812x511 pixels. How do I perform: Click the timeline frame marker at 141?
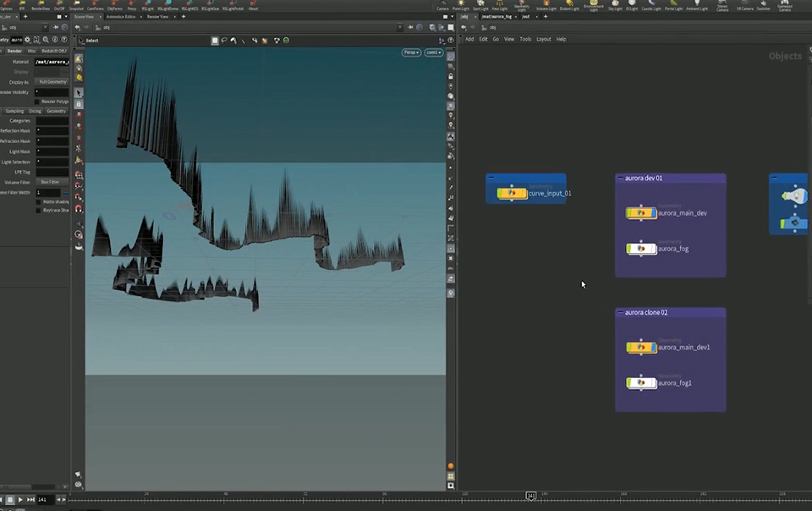(530, 496)
